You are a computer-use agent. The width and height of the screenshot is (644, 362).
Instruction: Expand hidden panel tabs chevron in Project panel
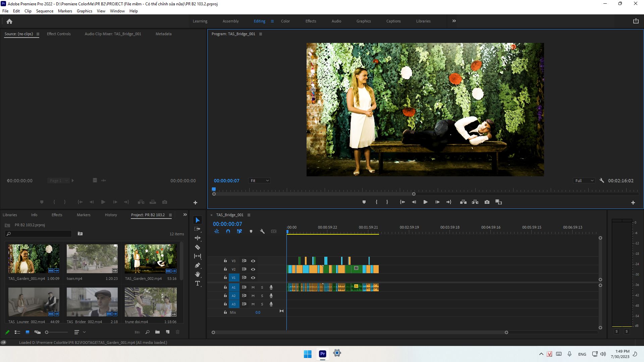tap(185, 215)
